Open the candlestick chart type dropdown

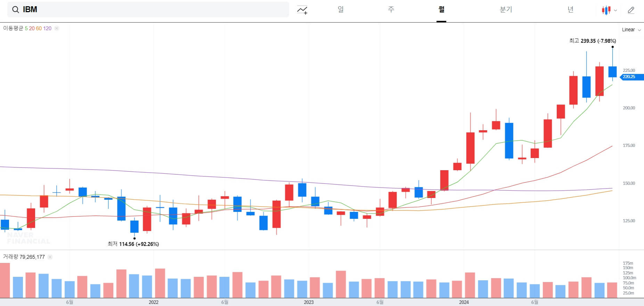(609, 10)
